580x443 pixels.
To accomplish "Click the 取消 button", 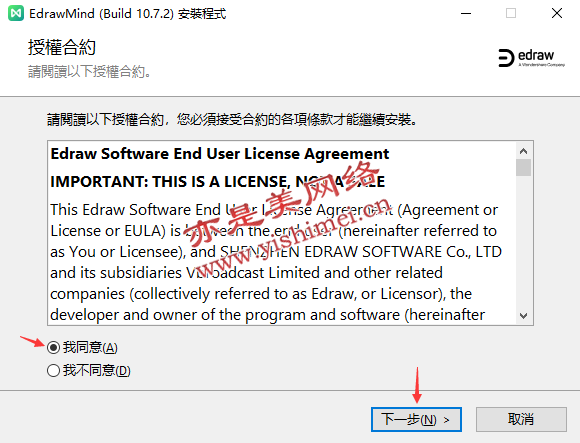I will tap(521, 419).
